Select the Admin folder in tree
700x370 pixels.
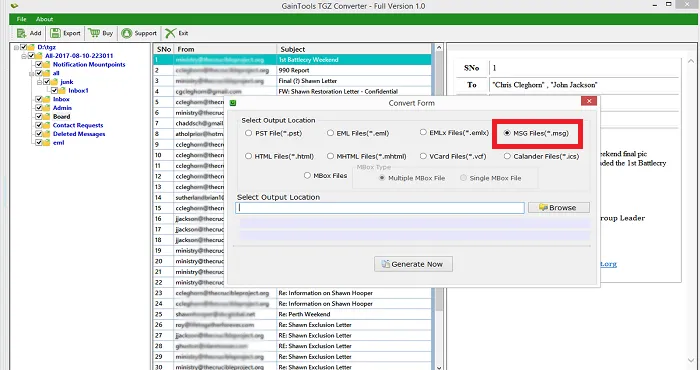(x=62, y=108)
